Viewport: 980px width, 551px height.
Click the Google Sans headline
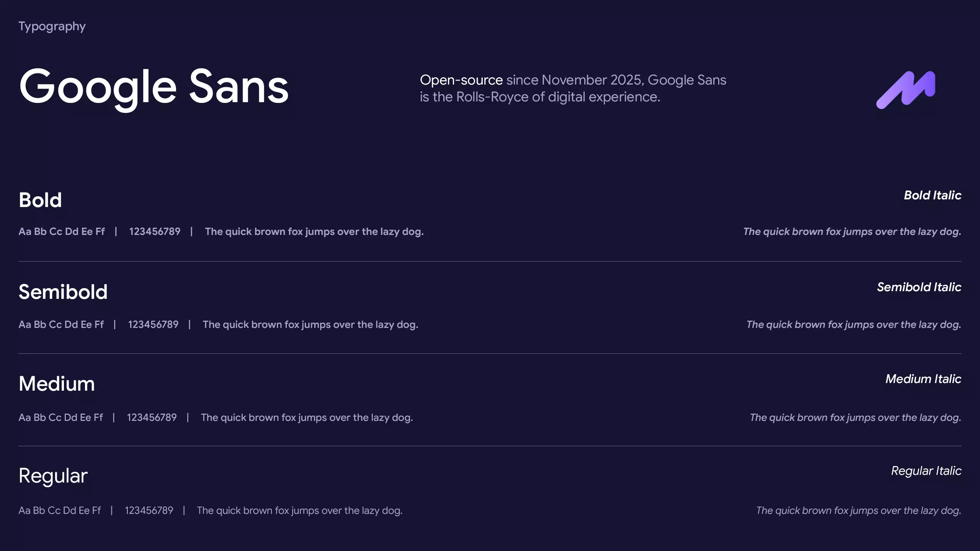tap(154, 87)
